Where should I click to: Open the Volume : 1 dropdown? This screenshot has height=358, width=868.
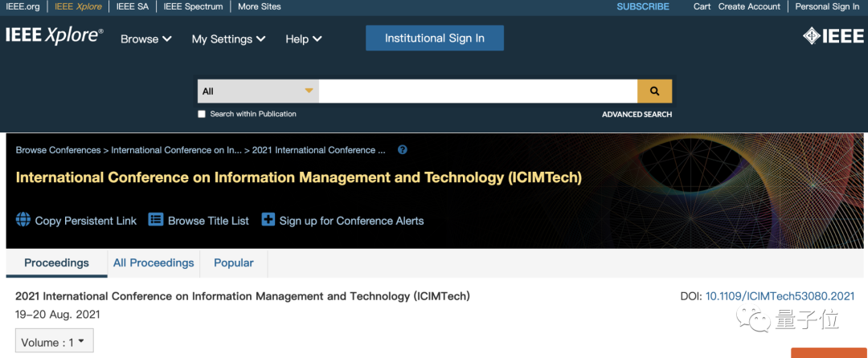tap(55, 341)
